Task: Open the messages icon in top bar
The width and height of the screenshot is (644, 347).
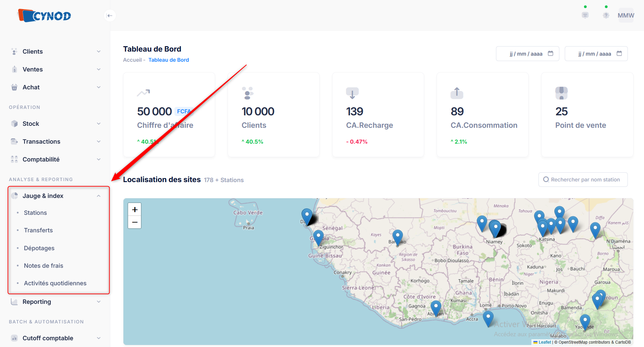Action: click(585, 15)
